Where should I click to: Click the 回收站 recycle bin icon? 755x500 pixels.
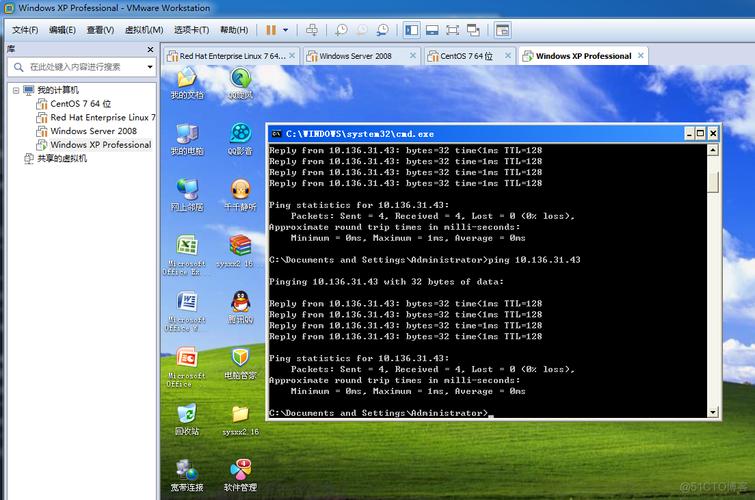click(187, 419)
